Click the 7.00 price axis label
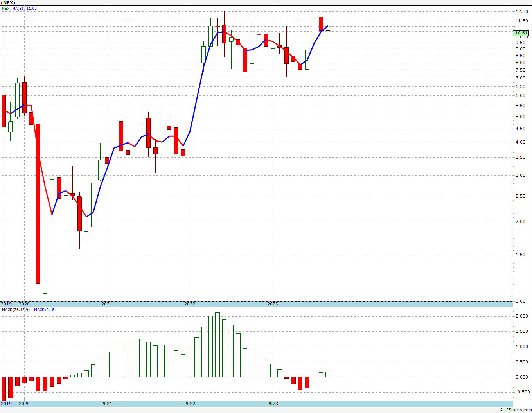This screenshot has width=532, height=413. click(x=520, y=78)
